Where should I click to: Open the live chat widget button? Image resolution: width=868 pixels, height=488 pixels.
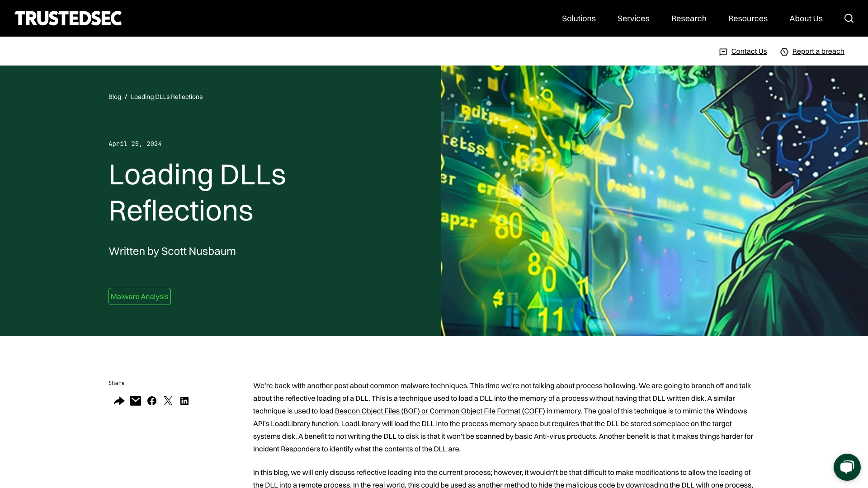coord(847,467)
